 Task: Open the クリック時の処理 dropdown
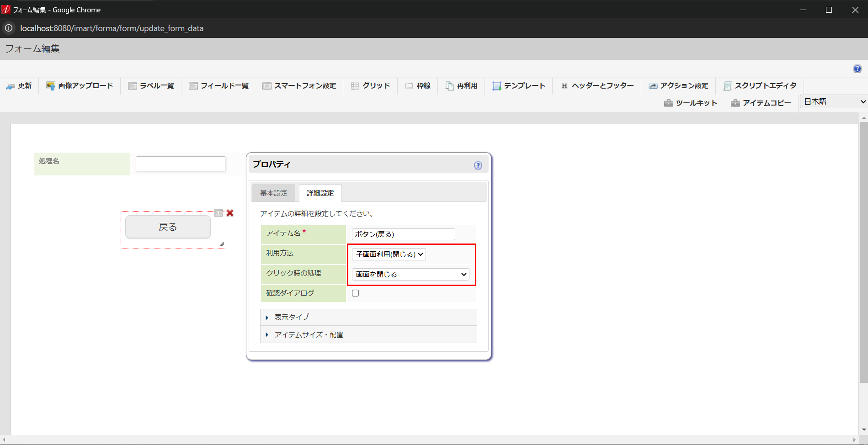point(410,274)
